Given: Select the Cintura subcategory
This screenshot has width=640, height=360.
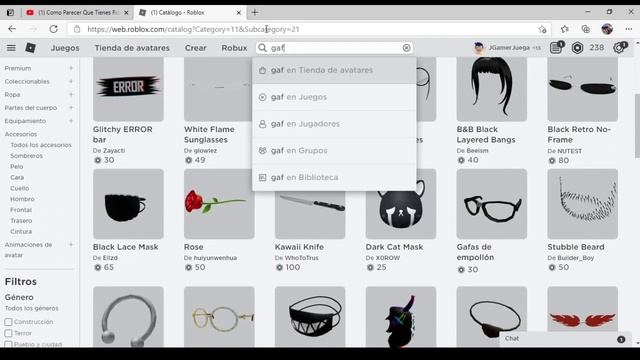Looking at the screenshot, I should tap(21, 231).
